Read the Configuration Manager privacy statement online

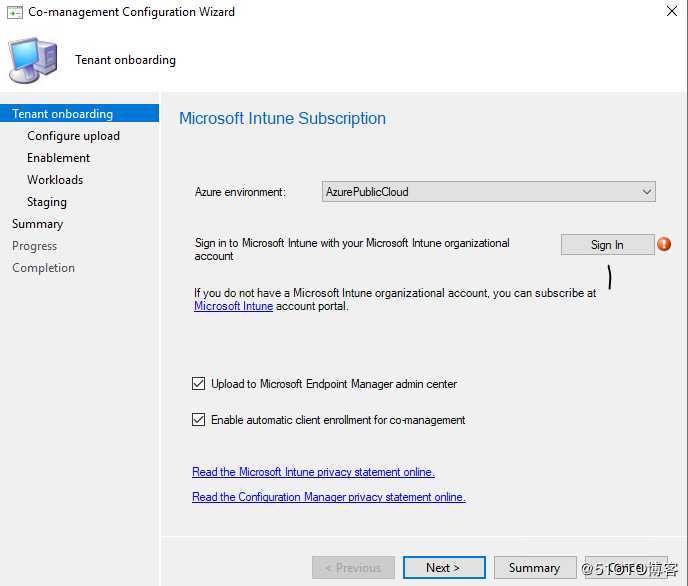point(329,497)
